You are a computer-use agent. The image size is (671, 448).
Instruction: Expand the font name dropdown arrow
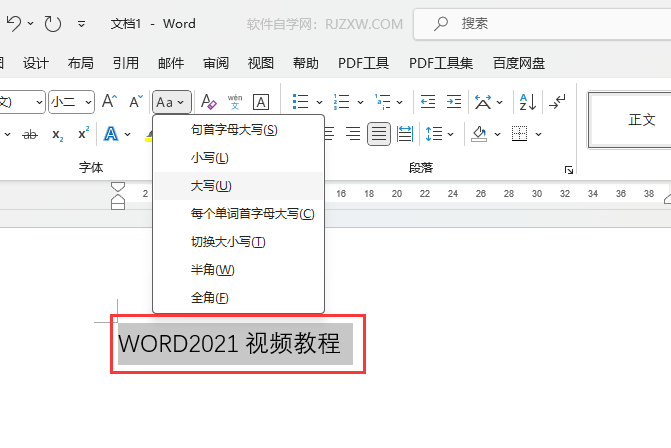coord(39,102)
